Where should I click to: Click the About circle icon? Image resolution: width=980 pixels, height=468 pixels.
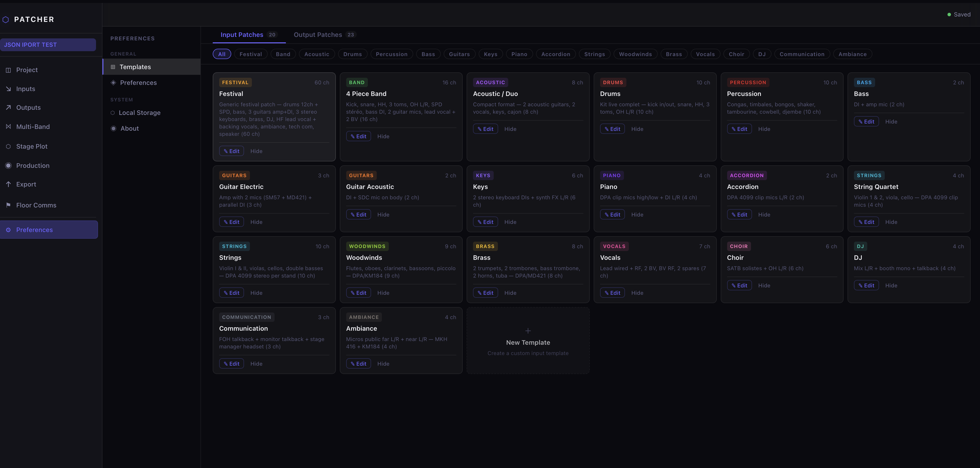113,128
